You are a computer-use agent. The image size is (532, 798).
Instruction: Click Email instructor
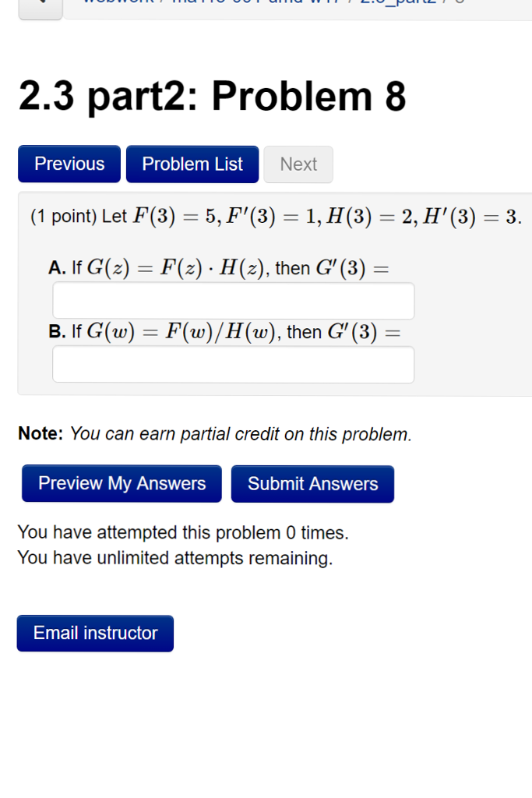point(95,633)
